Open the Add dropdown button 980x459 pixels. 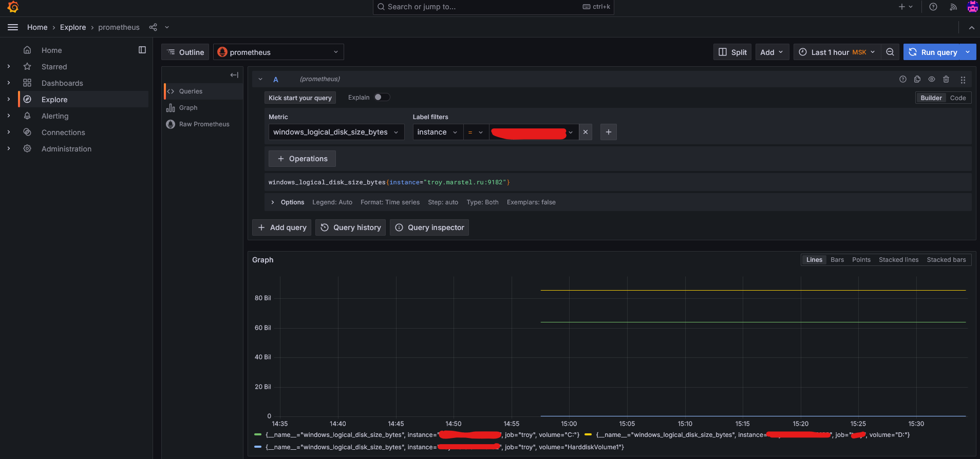click(x=772, y=52)
